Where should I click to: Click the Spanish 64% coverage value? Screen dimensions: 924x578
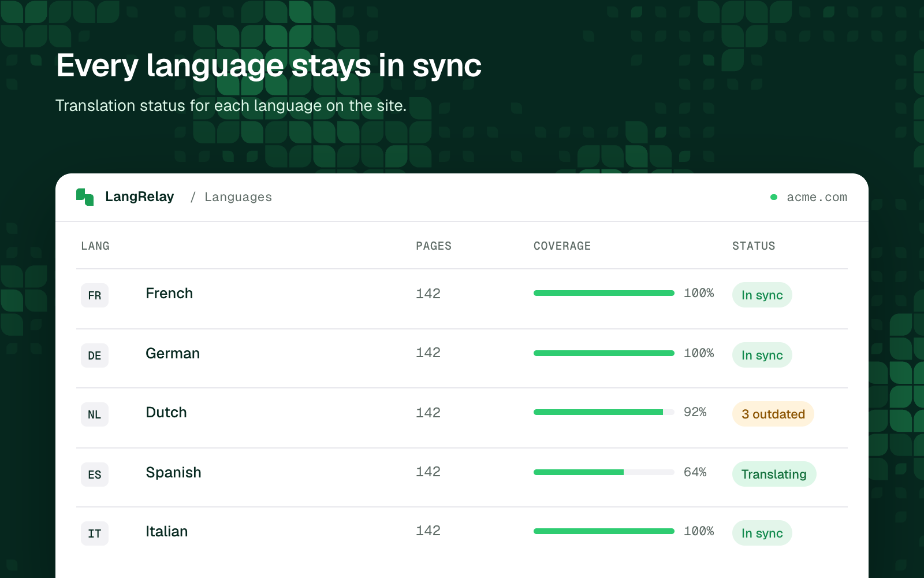coord(695,472)
